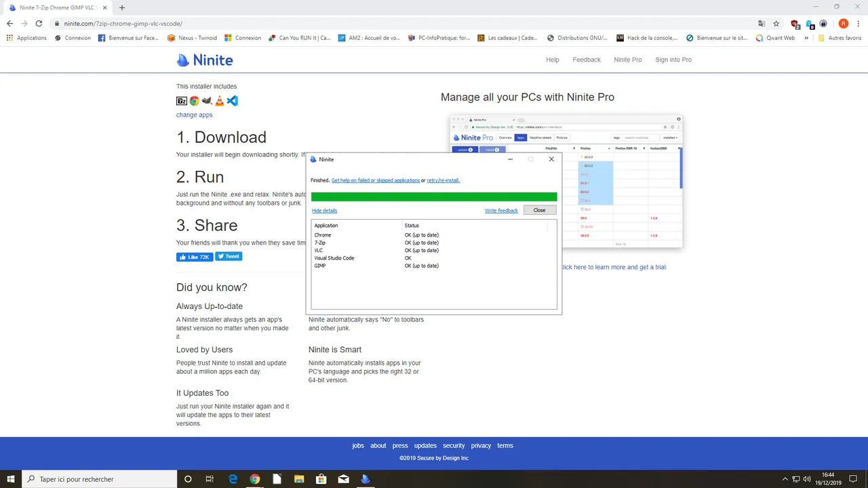Open Ninite Pro in the site header
Screen dimensions: 868x488
coord(628,60)
